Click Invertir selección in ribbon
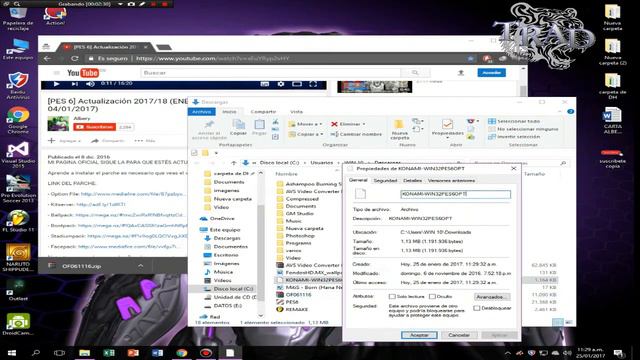Image resolution: width=640 pixels, height=360 pixels. click(514, 137)
